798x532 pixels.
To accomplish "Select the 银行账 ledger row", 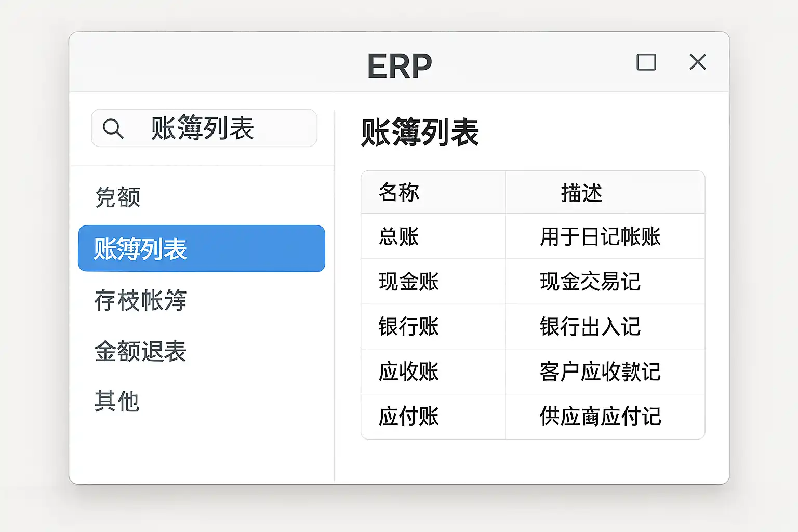I will pos(409,327).
